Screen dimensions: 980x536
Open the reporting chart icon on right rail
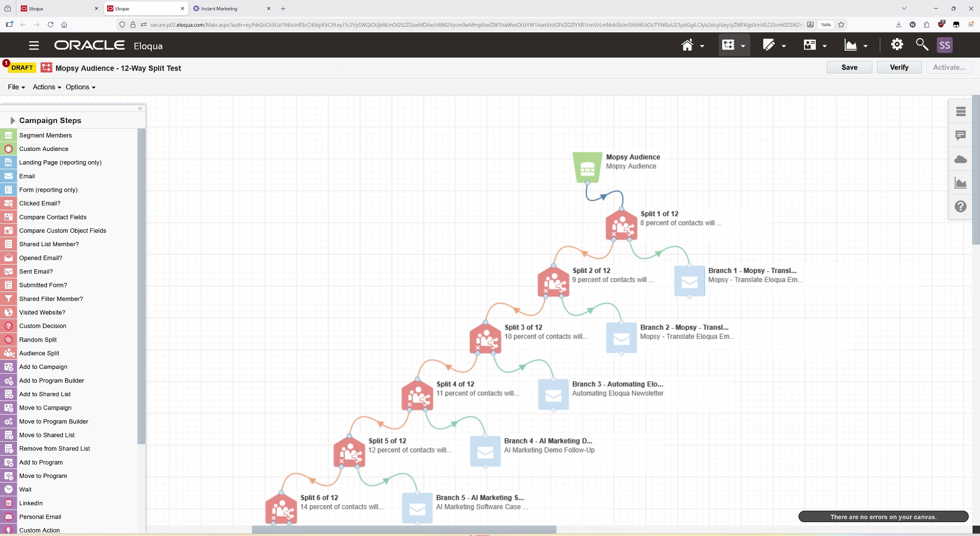click(x=961, y=183)
